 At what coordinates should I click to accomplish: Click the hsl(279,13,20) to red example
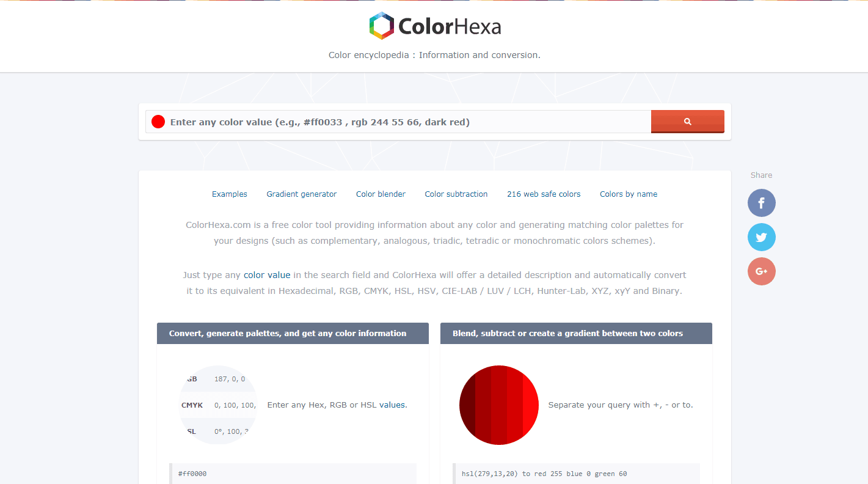click(544, 474)
